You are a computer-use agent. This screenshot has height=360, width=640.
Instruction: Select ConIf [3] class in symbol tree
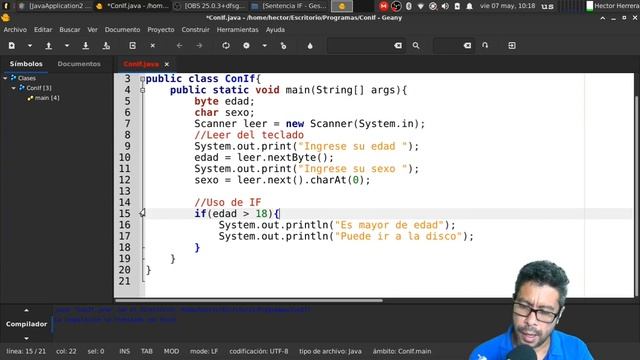pyautogui.click(x=39, y=88)
